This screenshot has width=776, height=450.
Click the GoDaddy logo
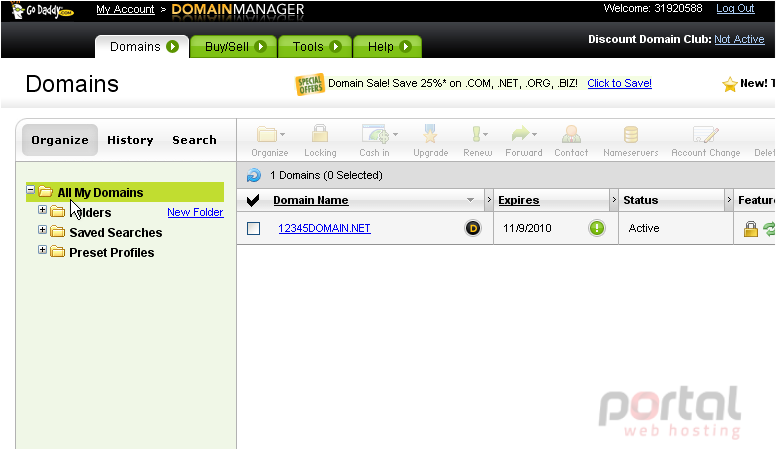click(x=42, y=10)
